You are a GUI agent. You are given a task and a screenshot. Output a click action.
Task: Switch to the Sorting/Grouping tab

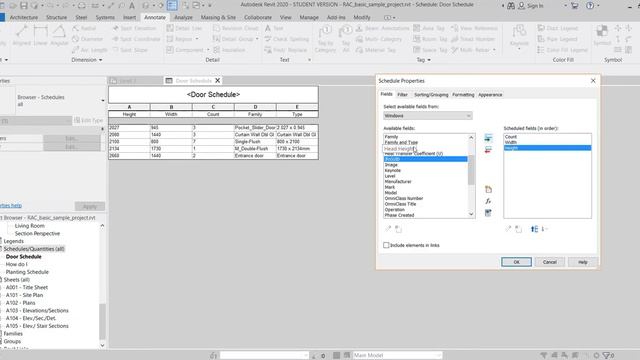click(431, 95)
